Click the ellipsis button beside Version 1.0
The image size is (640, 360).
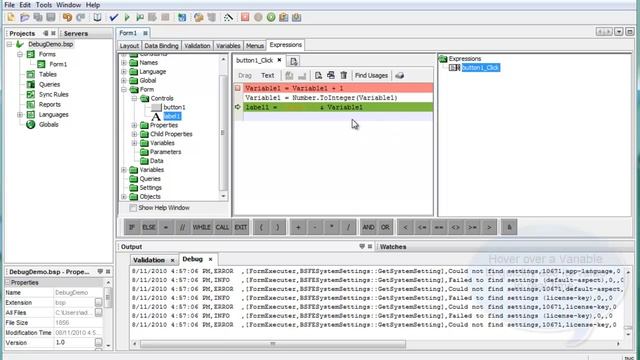tap(98, 342)
